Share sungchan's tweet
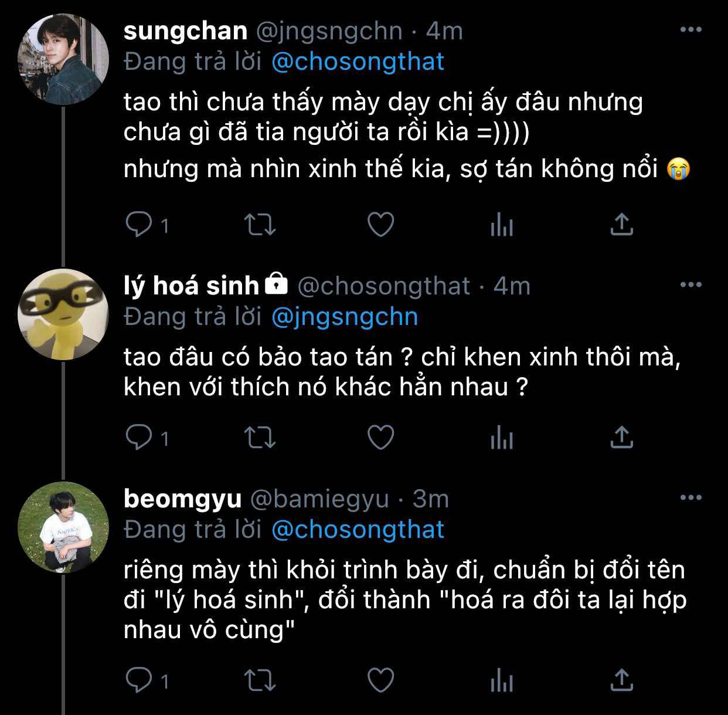This screenshot has width=728, height=715. pyautogui.click(x=622, y=224)
